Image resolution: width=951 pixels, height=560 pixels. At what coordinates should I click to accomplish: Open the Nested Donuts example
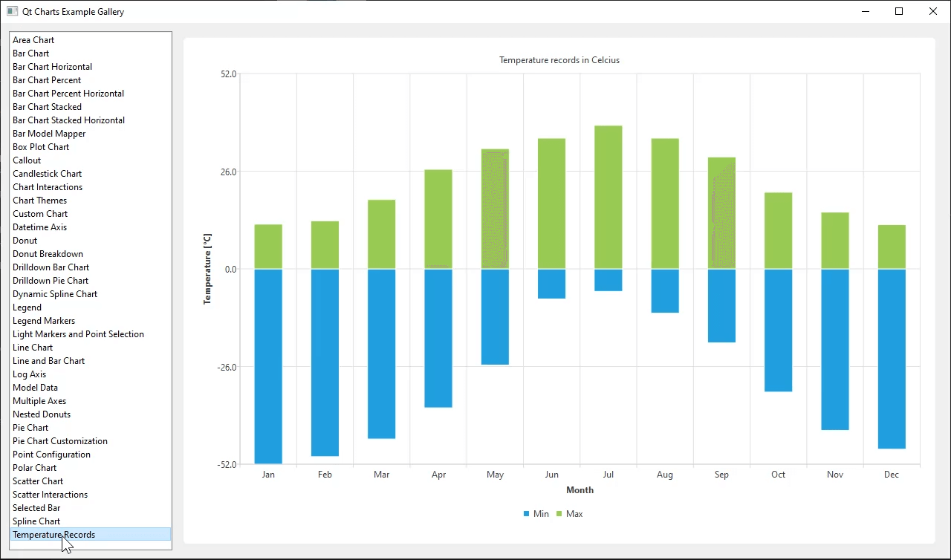click(x=41, y=414)
